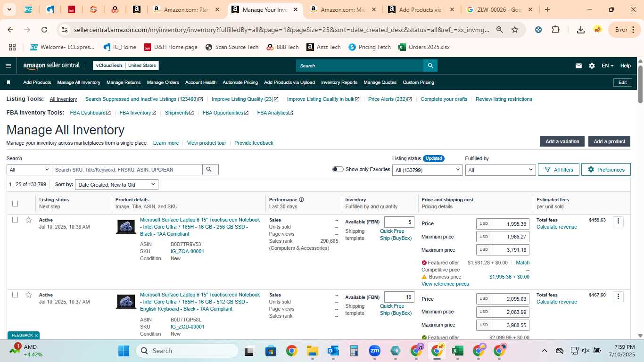Open Automate Pricing menu item
The height and width of the screenshot is (362, 644).
point(240,82)
